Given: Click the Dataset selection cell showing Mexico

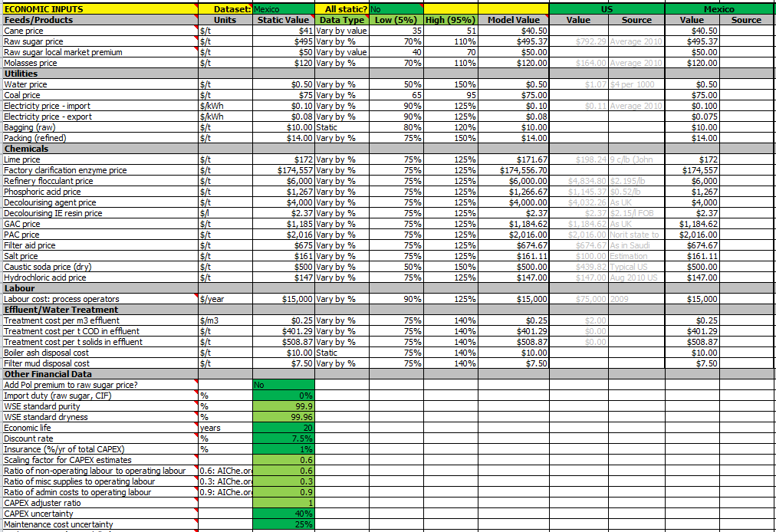Looking at the screenshot, I should pos(284,9).
